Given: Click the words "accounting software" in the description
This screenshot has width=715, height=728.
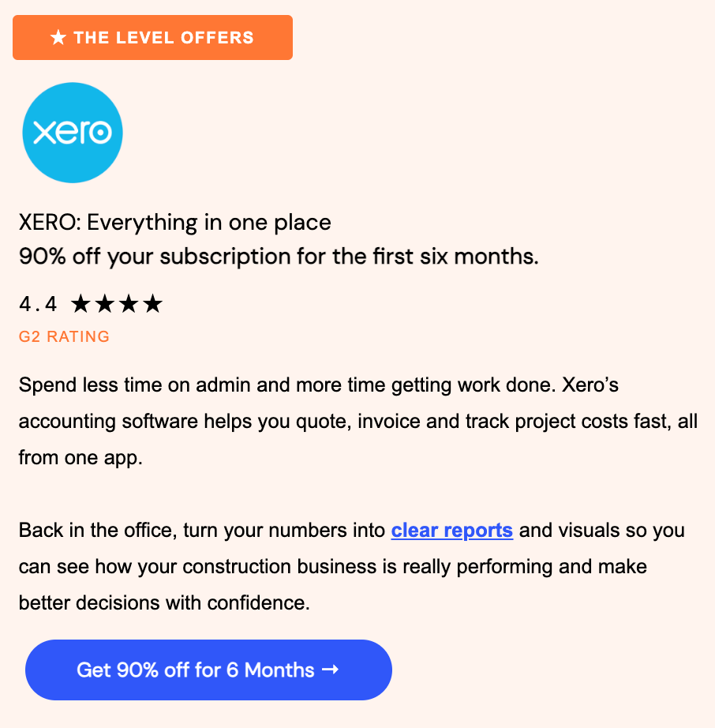Looking at the screenshot, I should (x=108, y=421).
